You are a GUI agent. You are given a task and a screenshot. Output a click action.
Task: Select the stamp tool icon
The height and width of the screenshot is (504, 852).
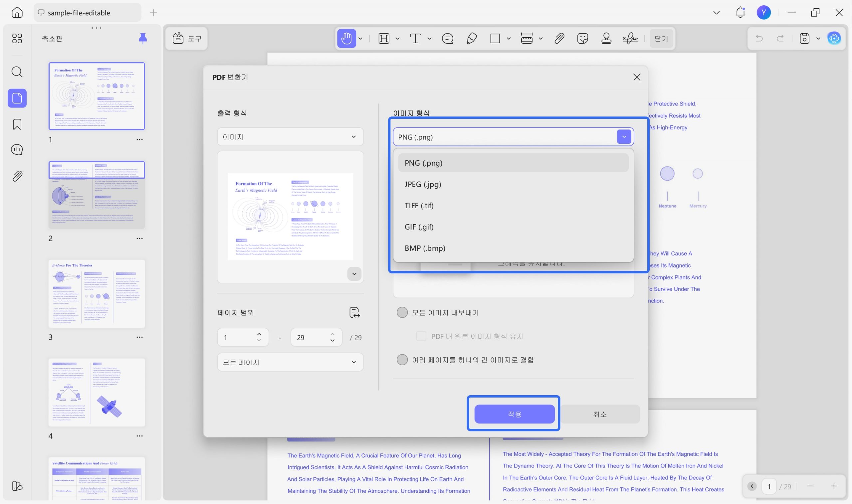click(x=606, y=38)
